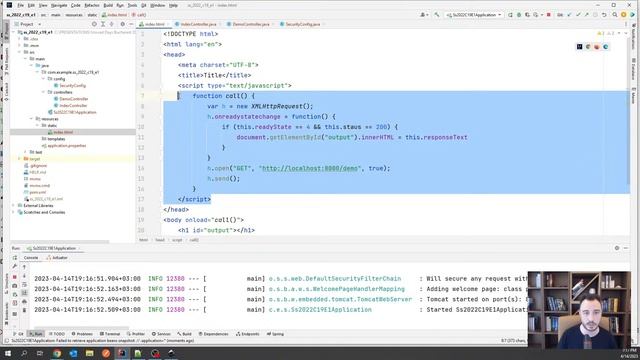This screenshot has height=360, width=640.
Task: Expand the target folder in tree
Action: point(19,159)
